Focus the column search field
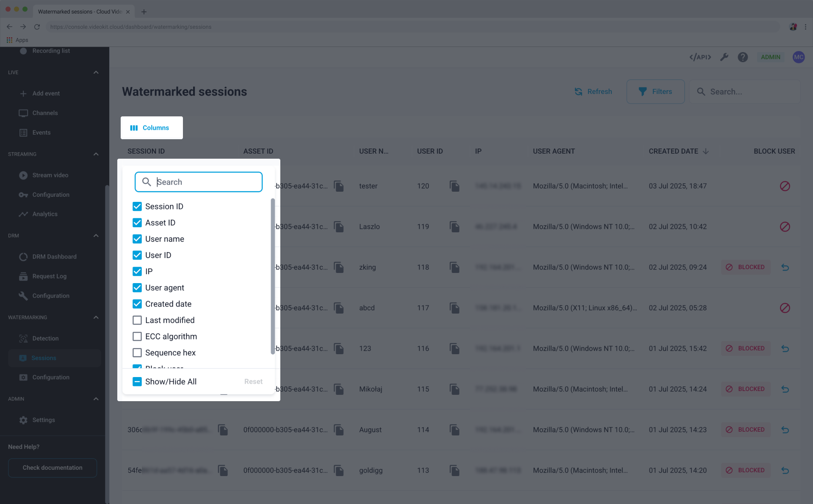The image size is (813, 504). tap(199, 182)
